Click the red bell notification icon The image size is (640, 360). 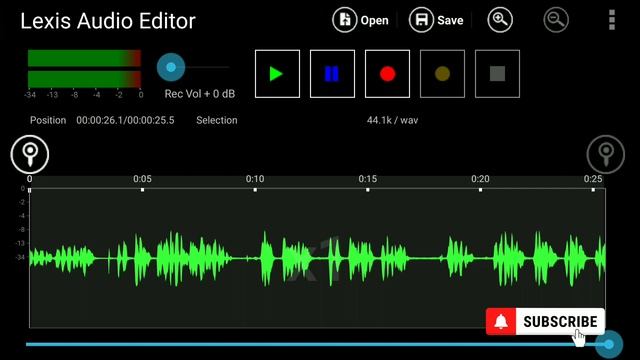point(501,322)
